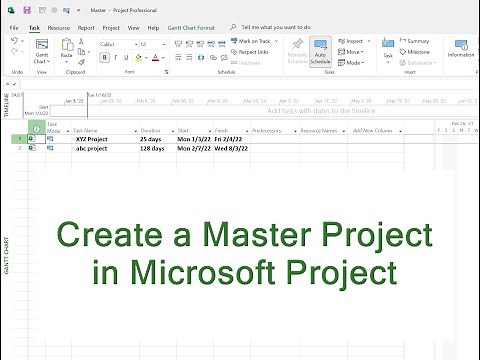This screenshot has width=480, height=360.
Task: Toggle the Auto Schedule button
Action: (320, 51)
